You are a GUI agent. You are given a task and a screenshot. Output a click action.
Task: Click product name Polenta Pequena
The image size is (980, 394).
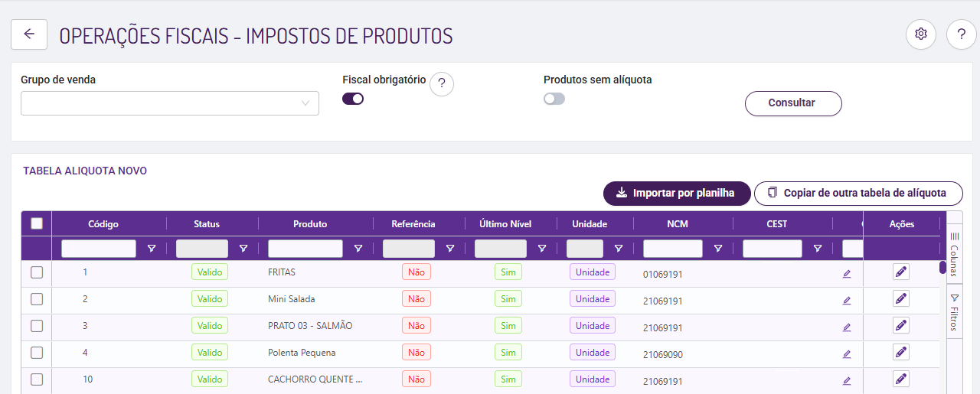(302, 353)
